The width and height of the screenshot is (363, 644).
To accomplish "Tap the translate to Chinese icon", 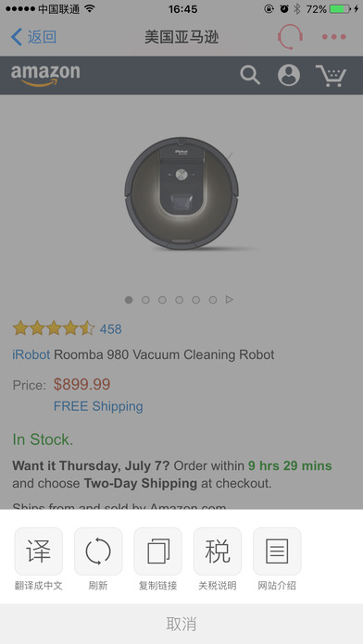I will click(39, 551).
